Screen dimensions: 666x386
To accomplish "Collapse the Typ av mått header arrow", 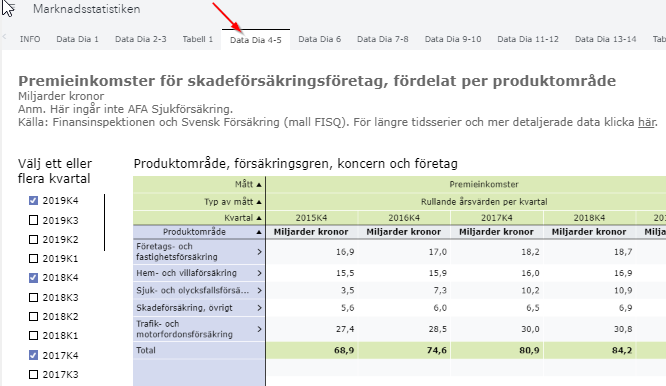I will pos(259,202).
